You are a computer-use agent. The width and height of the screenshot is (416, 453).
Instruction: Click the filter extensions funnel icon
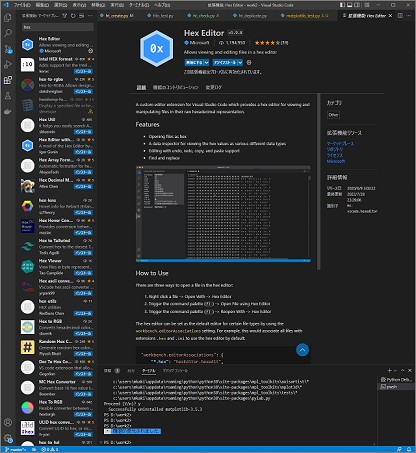tap(65, 16)
